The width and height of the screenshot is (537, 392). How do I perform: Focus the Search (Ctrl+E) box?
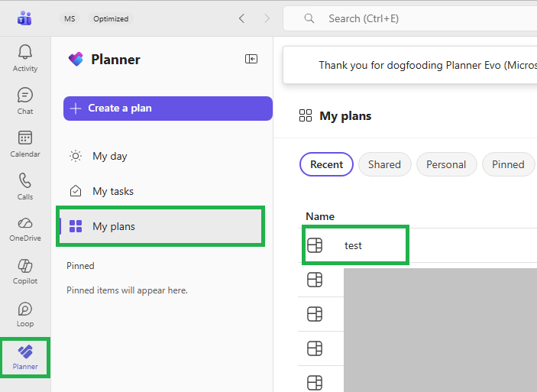[409, 18]
